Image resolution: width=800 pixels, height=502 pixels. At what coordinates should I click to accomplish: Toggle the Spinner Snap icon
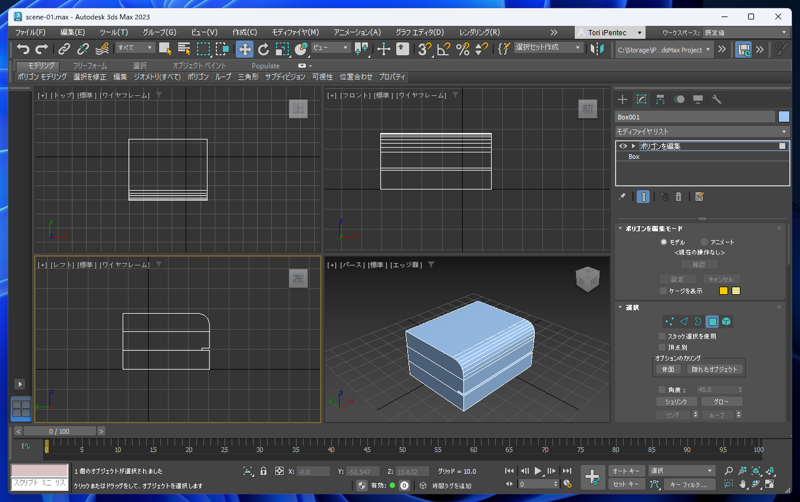(481, 49)
